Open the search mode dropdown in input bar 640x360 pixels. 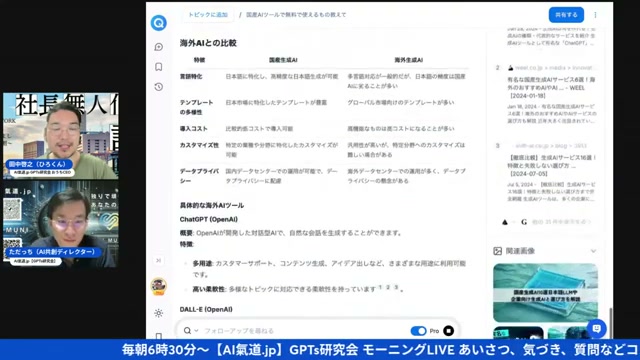click(x=191, y=331)
